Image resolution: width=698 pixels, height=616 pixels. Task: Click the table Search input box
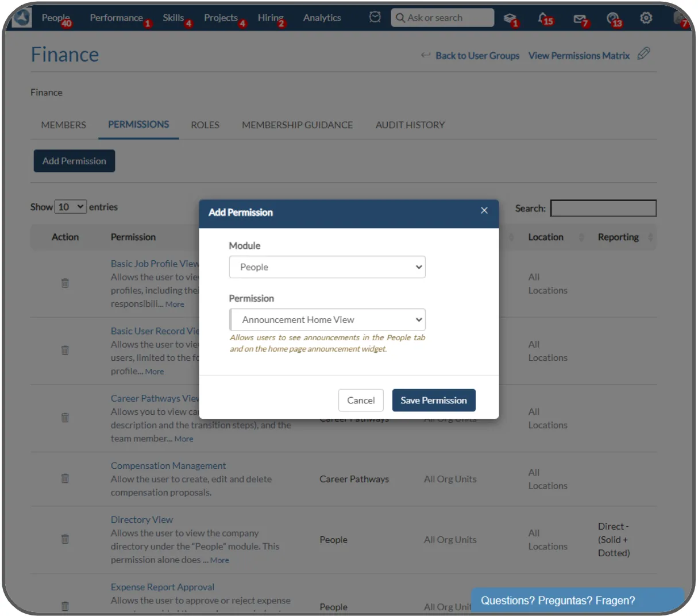click(x=603, y=208)
